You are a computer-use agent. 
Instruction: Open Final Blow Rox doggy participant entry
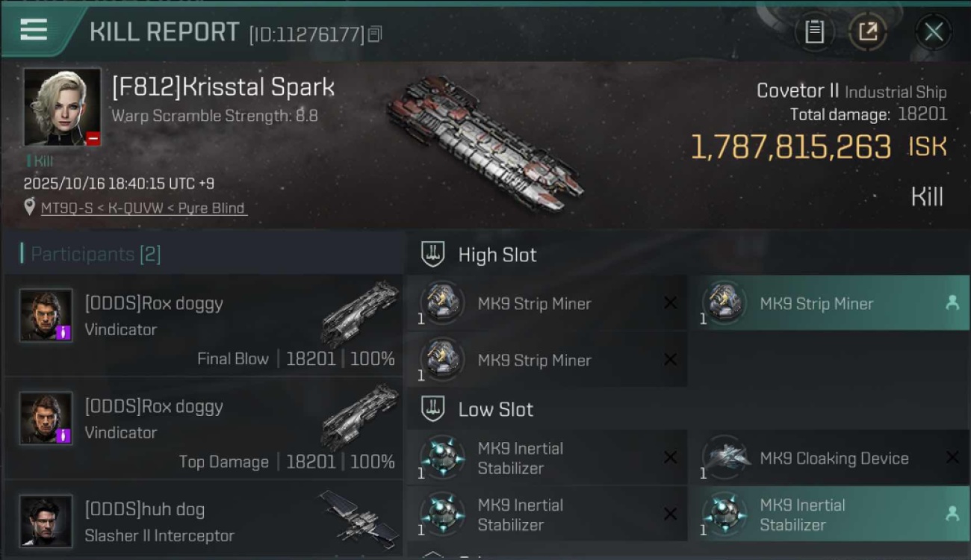click(x=203, y=326)
